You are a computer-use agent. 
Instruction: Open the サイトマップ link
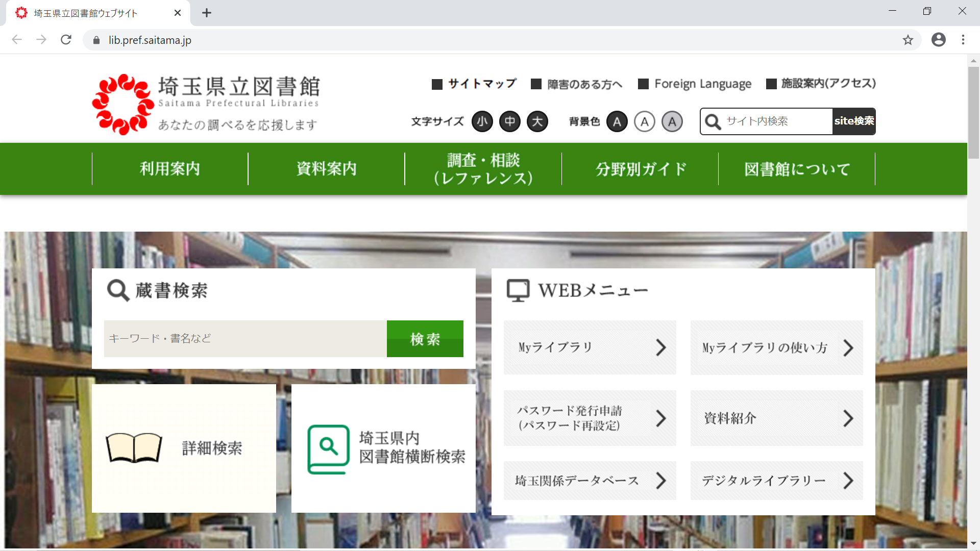coord(474,84)
